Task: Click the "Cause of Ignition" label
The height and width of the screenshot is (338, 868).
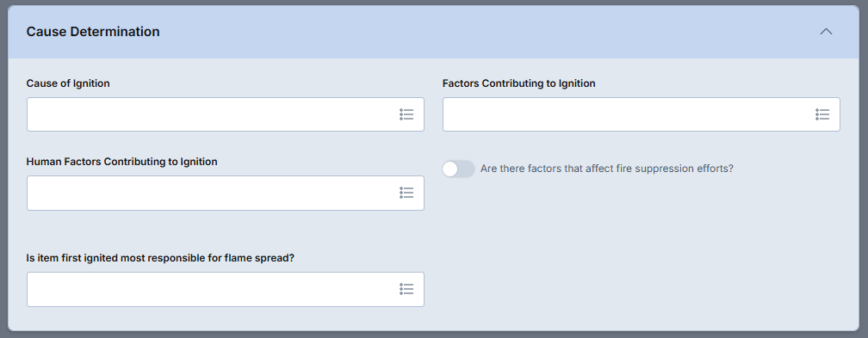Action: click(68, 83)
